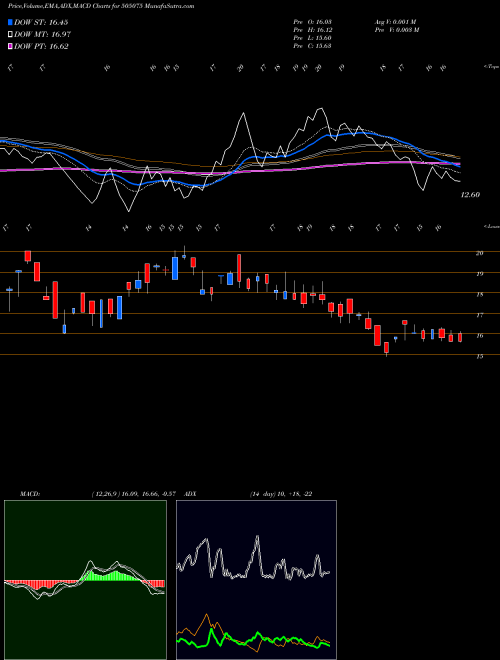Click the last red candle on the chart
500x660 pixels.
pyautogui.click(x=460, y=337)
